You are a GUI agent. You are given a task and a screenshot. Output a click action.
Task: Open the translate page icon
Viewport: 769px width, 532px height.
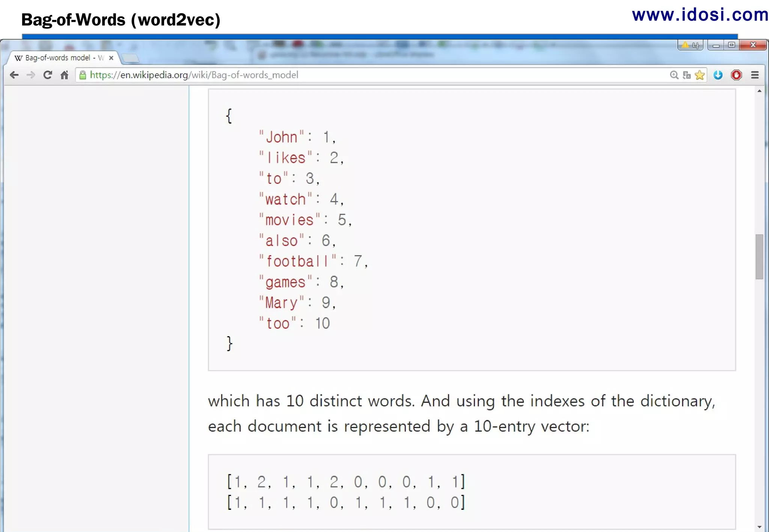pos(687,75)
